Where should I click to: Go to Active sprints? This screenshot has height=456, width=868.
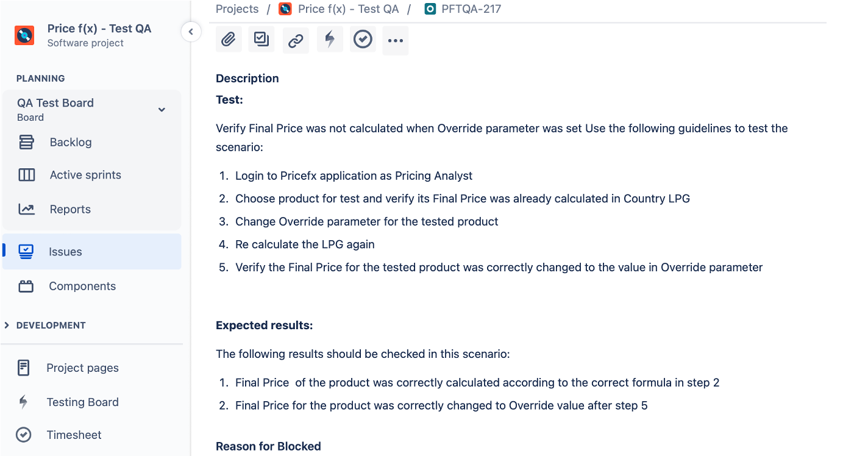(85, 176)
